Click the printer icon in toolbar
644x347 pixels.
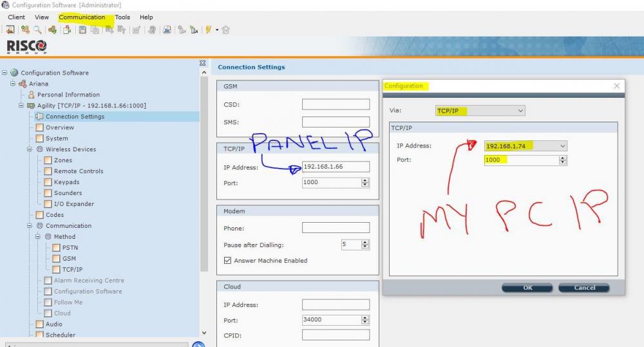[x=167, y=30]
